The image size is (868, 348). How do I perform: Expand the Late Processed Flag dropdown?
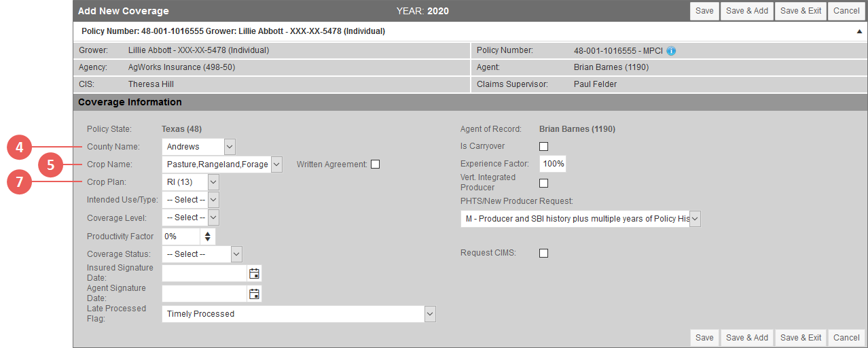tap(299, 314)
